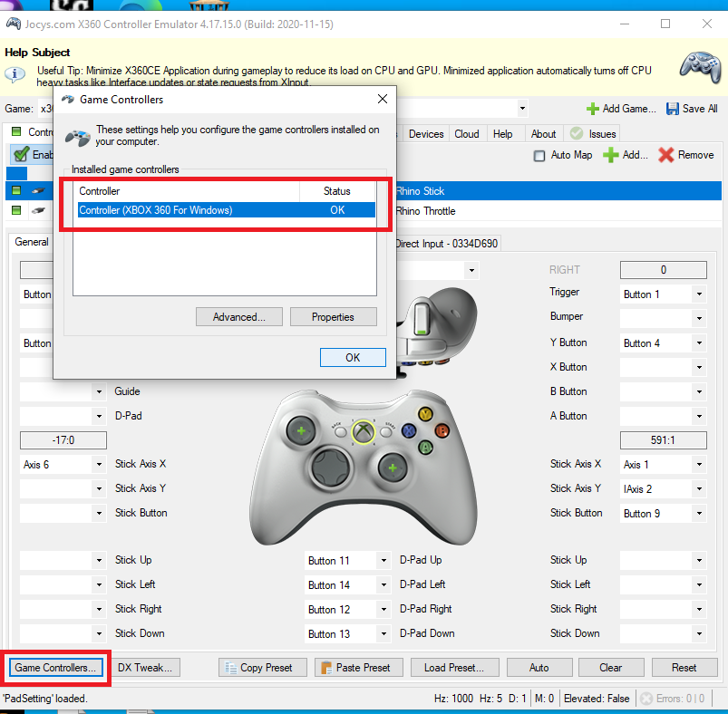
Task: Click the green A button on controller image
Action: pos(425,448)
